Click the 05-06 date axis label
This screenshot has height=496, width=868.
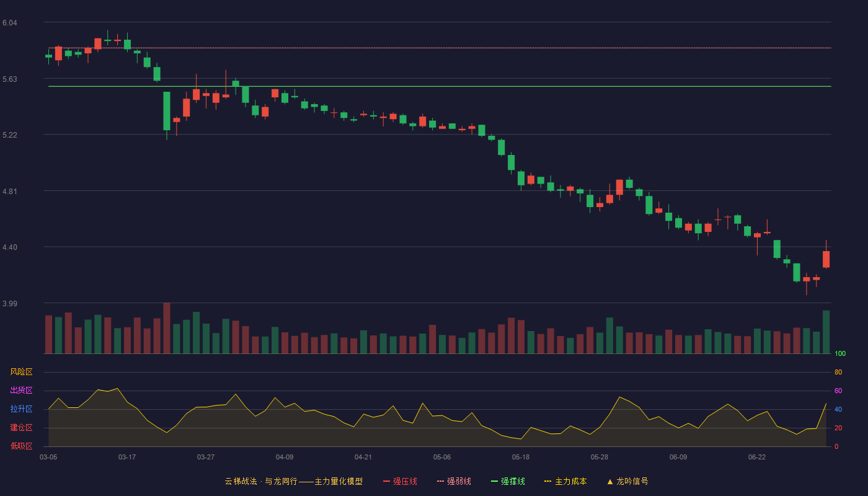pyautogui.click(x=442, y=457)
